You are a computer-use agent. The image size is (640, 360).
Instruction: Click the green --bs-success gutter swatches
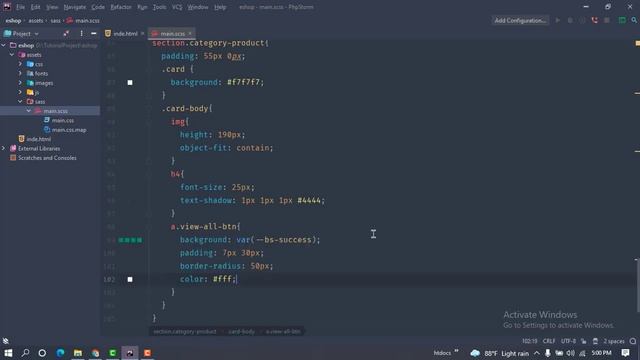coord(130,240)
